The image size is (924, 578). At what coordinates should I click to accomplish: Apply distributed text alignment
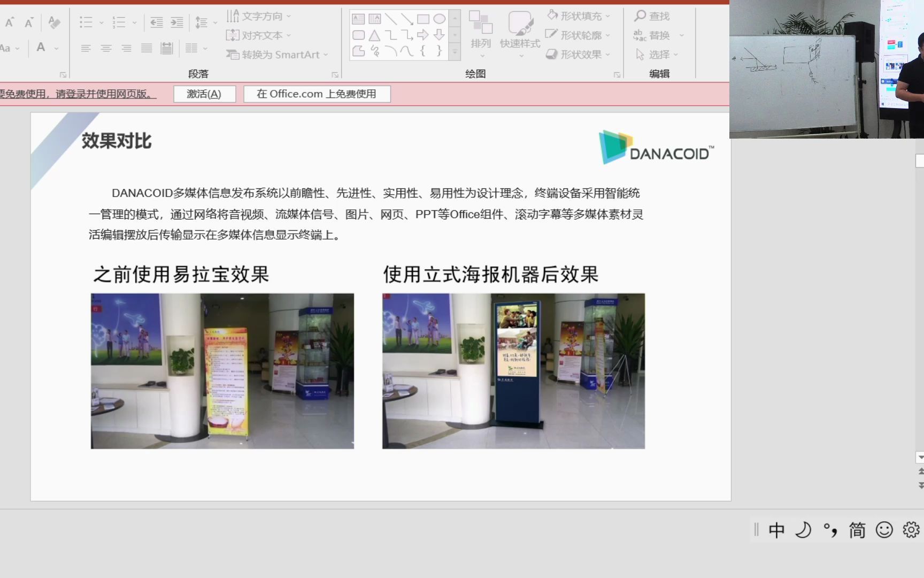click(167, 48)
